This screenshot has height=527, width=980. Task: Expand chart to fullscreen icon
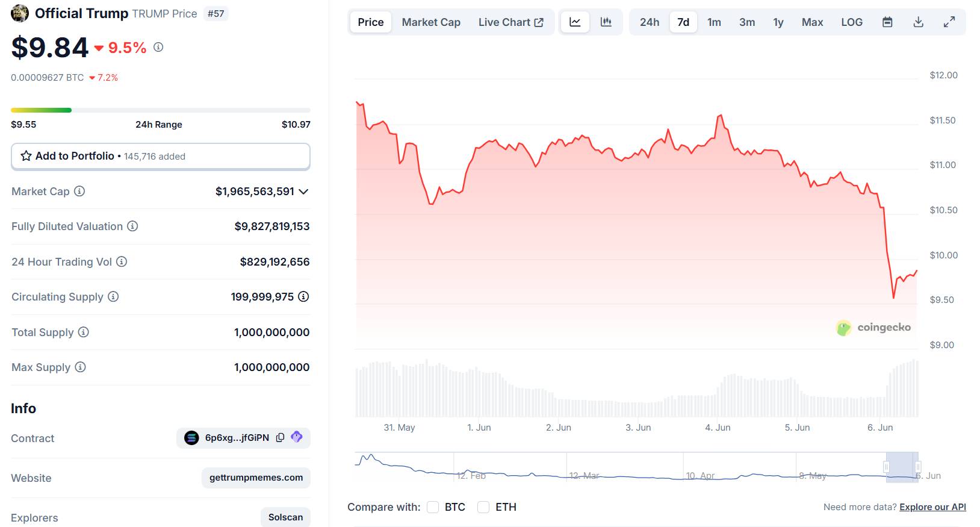point(949,22)
